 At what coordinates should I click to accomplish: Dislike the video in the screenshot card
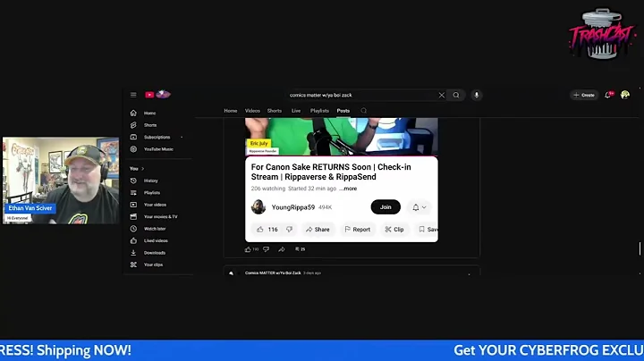tap(289, 230)
